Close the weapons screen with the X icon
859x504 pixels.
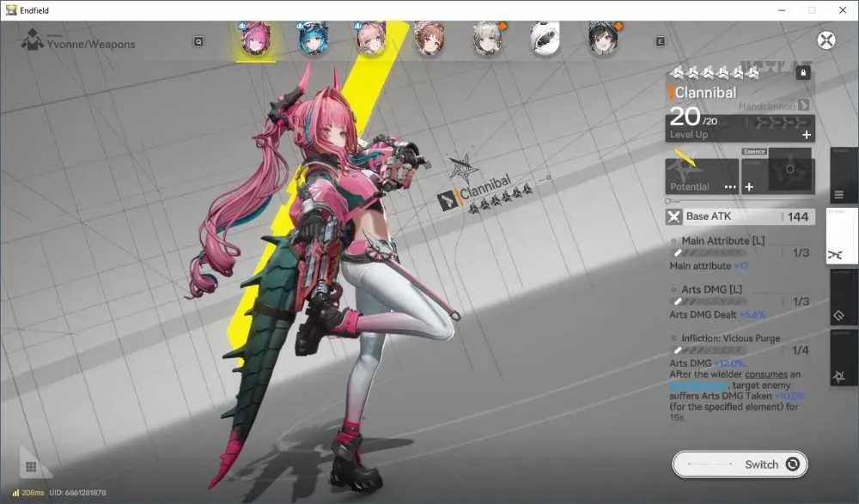(x=826, y=40)
